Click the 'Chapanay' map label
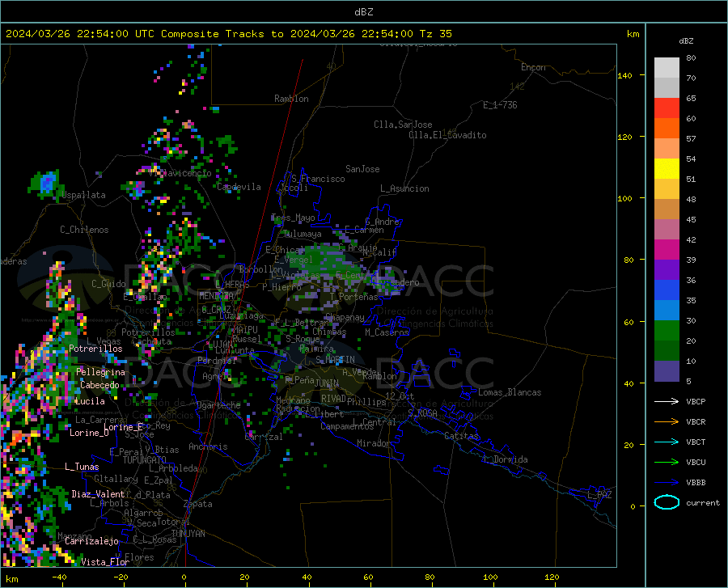728x588 pixels. [x=345, y=317]
